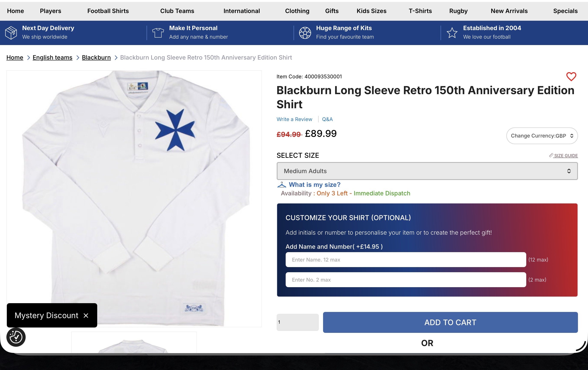This screenshot has width=588, height=370.
Task: Click the hanger icon beside What is my size
Action: pyautogui.click(x=282, y=185)
